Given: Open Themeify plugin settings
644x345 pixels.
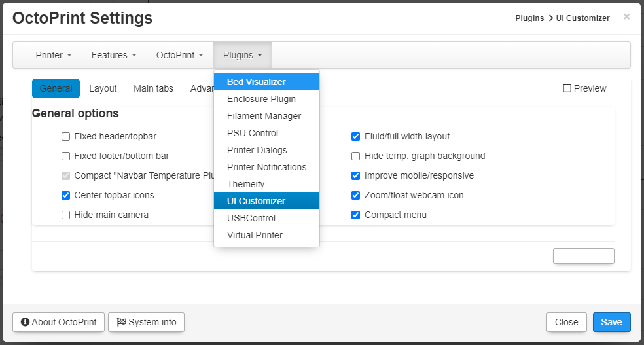Looking at the screenshot, I should click(266, 184).
